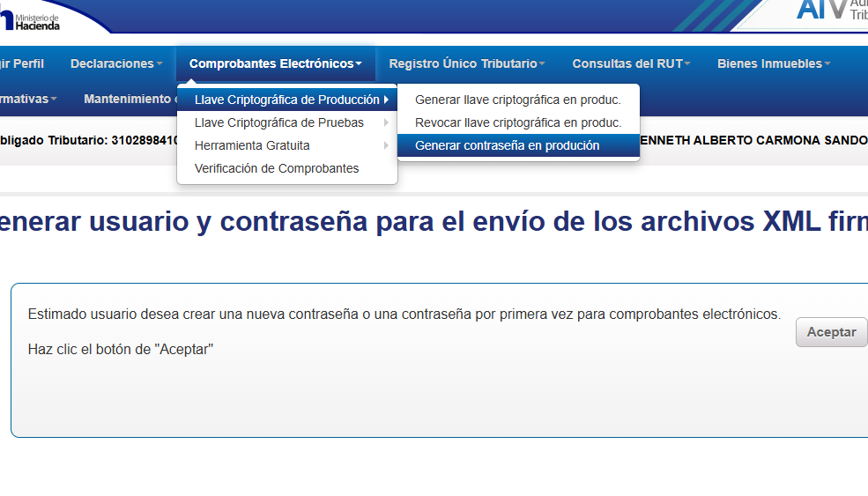Select Revocar llave criptográfica en produc.

click(518, 122)
